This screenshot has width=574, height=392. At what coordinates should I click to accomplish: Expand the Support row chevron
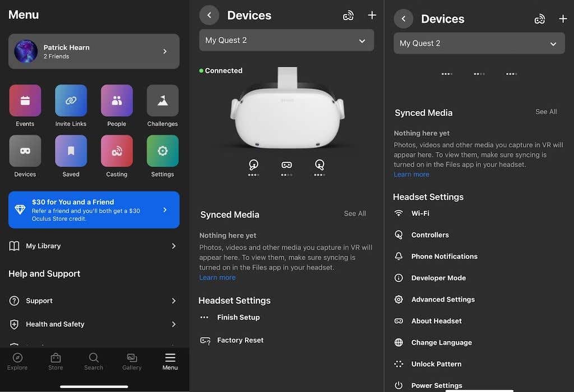coord(173,301)
